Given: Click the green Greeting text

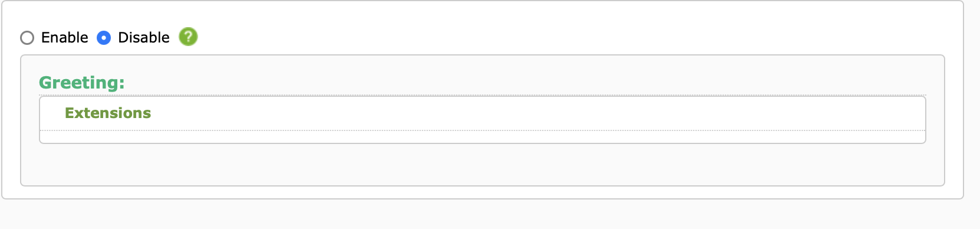Looking at the screenshot, I should pyautogui.click(x=82, y=83).
